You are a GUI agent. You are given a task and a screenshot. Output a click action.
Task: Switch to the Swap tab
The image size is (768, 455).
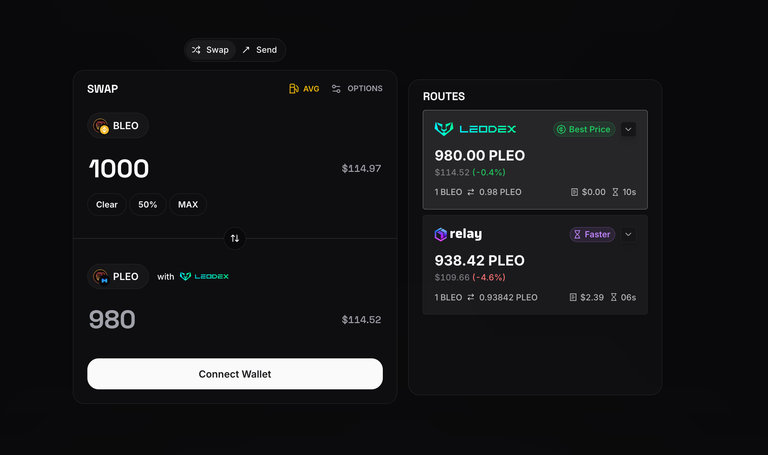[x=210, y=50]
